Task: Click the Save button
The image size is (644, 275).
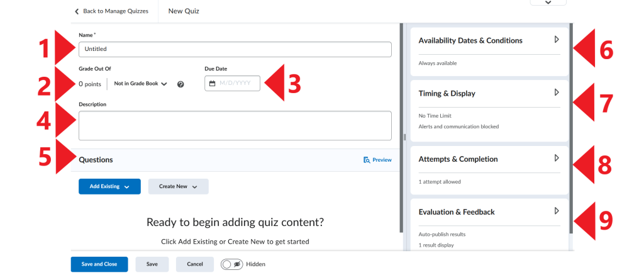Action: (152, 264)
